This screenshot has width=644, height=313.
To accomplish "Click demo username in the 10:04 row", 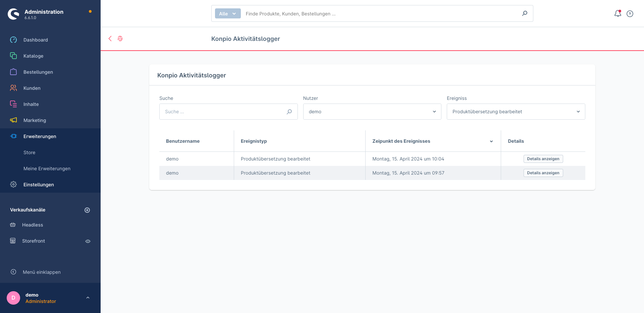I will [172, 159].
